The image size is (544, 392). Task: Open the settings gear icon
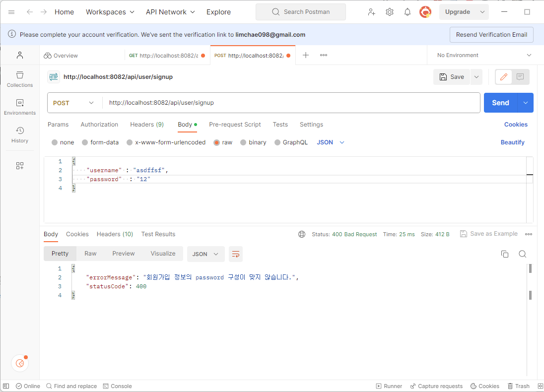[390, 12]
